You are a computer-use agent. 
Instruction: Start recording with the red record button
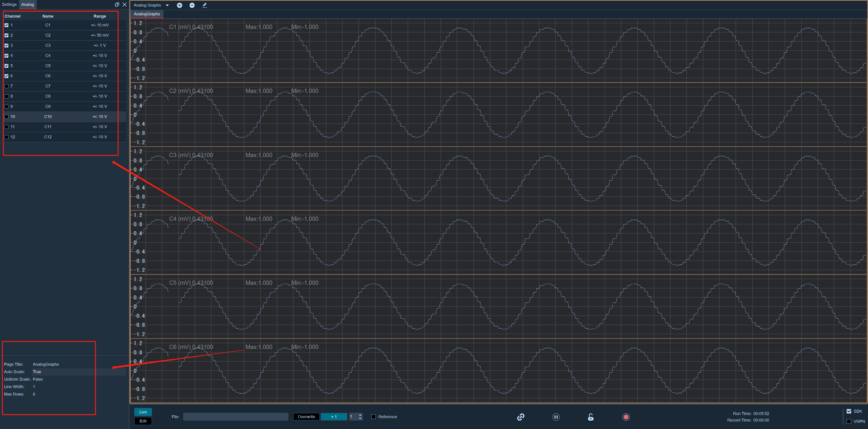[626, 417]
